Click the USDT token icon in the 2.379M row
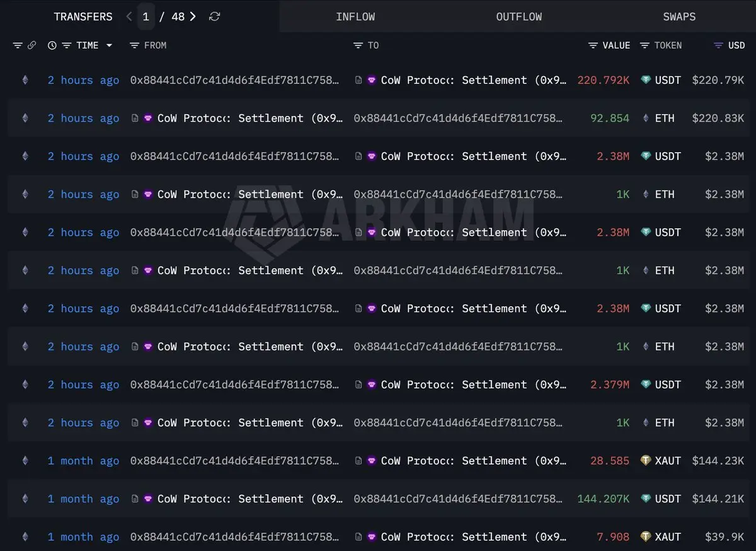Image resolution: width=756 pixels, height=551 pixels. (x=645, y=385)
